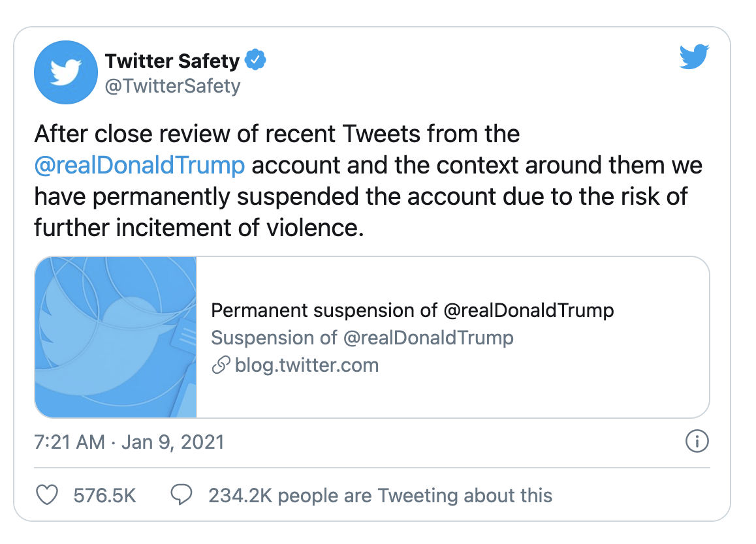
Task: Open the @TwitterSafety handle
Action: click(172, 85)
